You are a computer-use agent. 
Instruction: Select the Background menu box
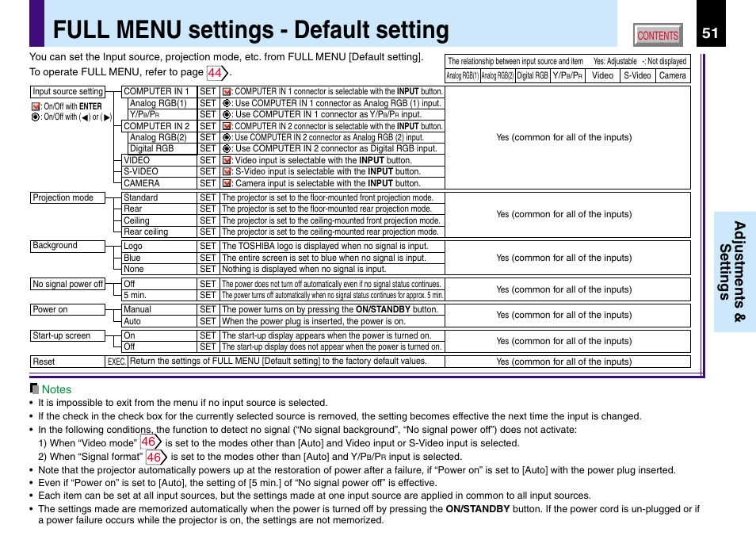click(x=67, y=246)
